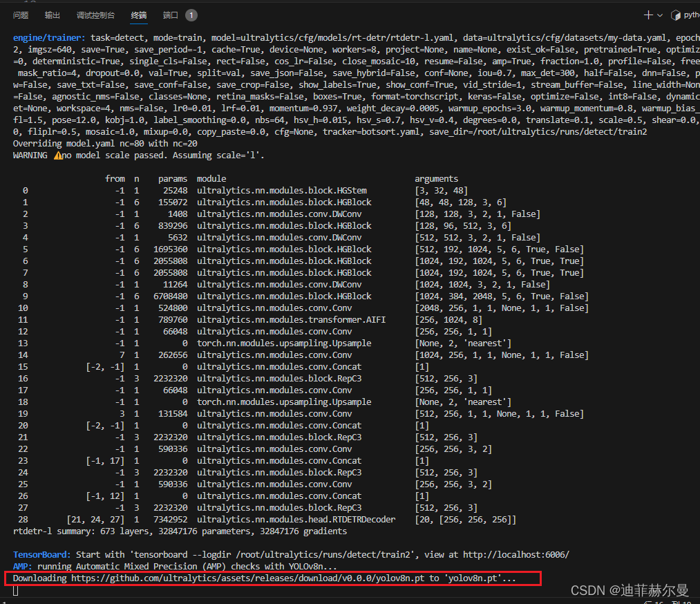Click arguments '[2048, 256, 1, 1, None, 1, 1, False]'
Image resolution: width=700 pixels, height=604 pixels.
(x=502, y=308)
